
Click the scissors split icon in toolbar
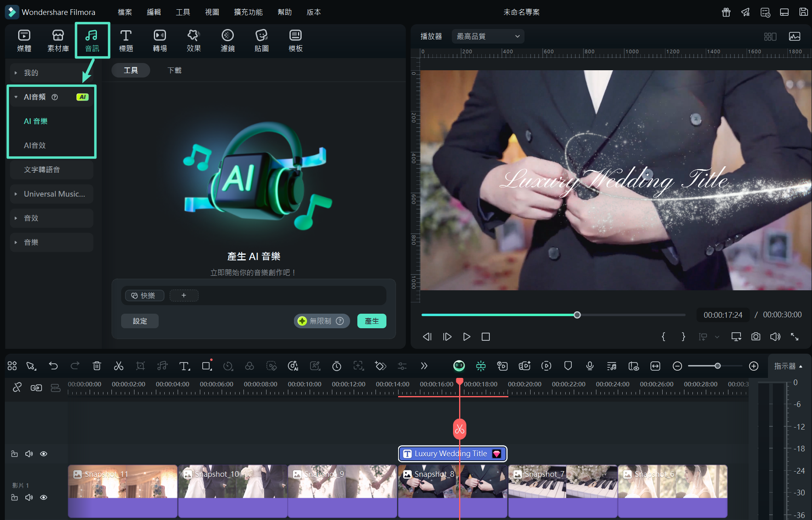coord(118,366)
